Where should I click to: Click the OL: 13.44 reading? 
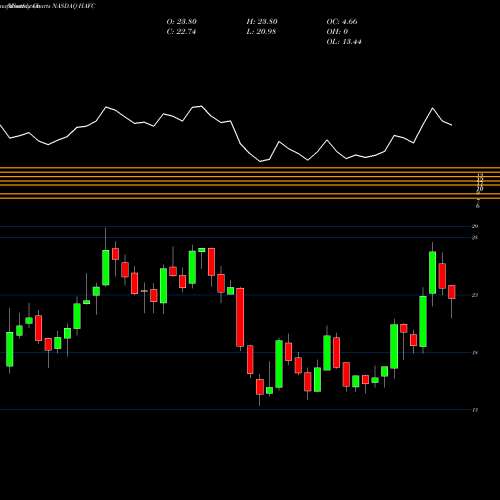[x=344, y=42]
